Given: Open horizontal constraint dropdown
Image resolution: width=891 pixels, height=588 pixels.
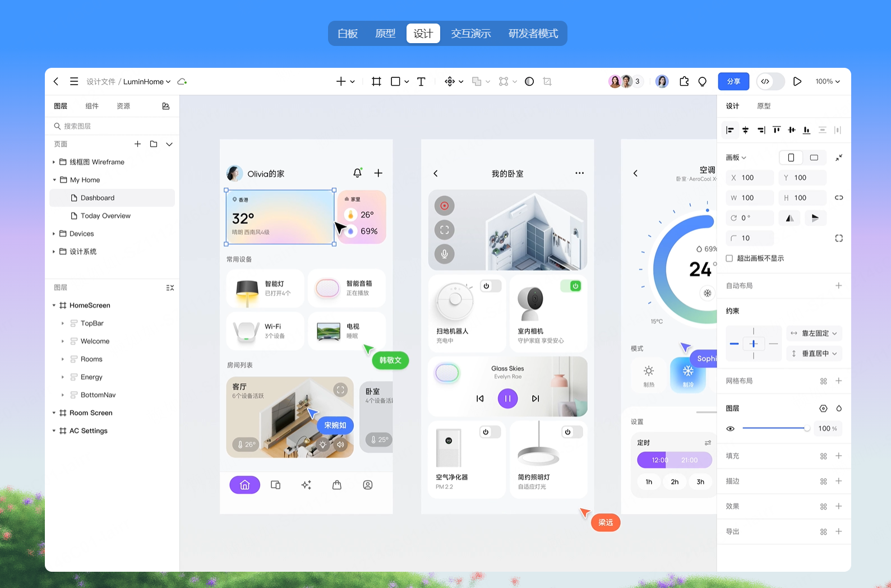Looking at the screenshot, I should point(814,333).
